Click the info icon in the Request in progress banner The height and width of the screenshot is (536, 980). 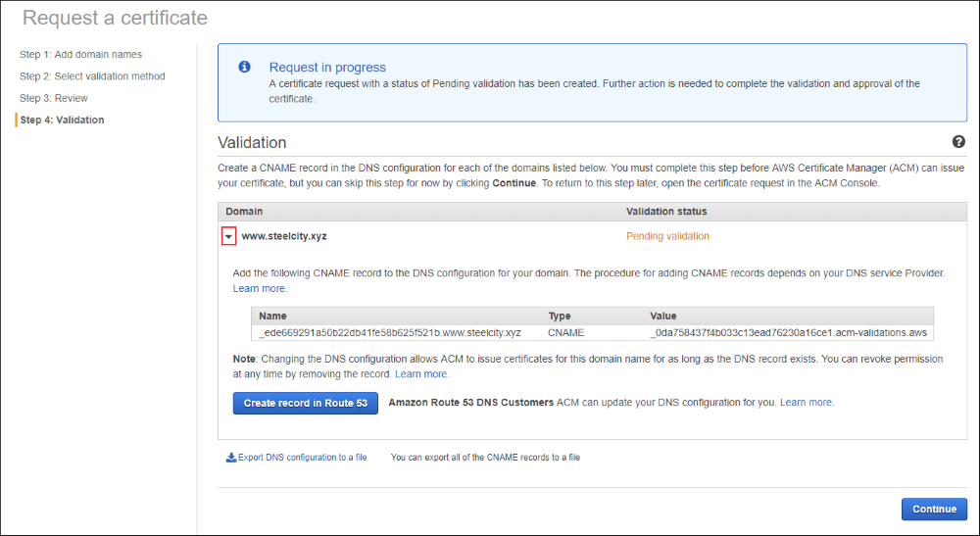tap(244, 67)
